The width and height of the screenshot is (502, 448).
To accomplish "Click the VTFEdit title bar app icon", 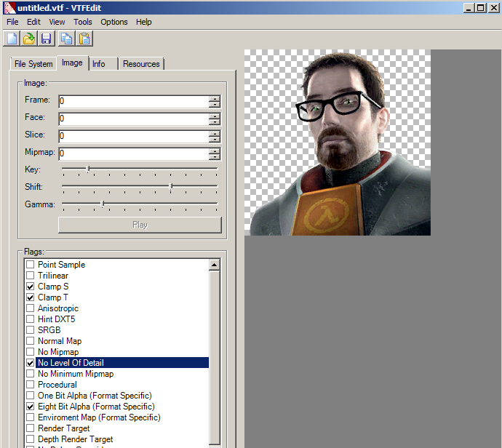I will (9, 8).
